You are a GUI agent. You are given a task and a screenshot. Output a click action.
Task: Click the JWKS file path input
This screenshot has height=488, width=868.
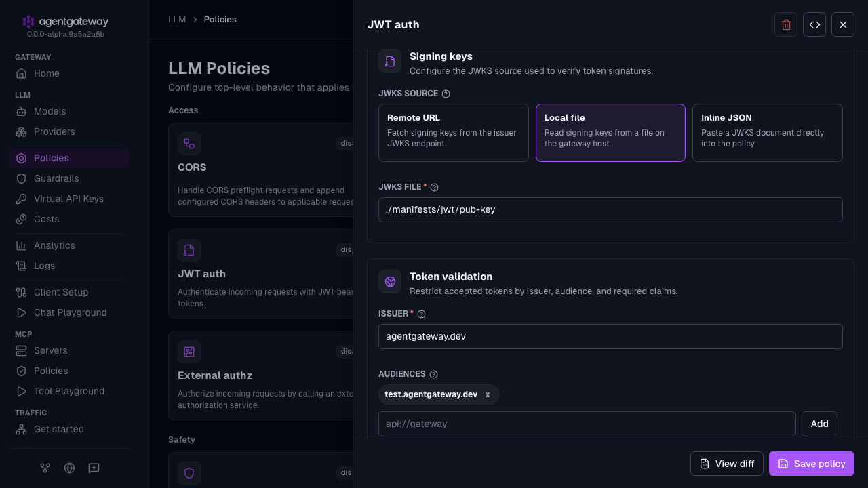(x=610, y=209)
